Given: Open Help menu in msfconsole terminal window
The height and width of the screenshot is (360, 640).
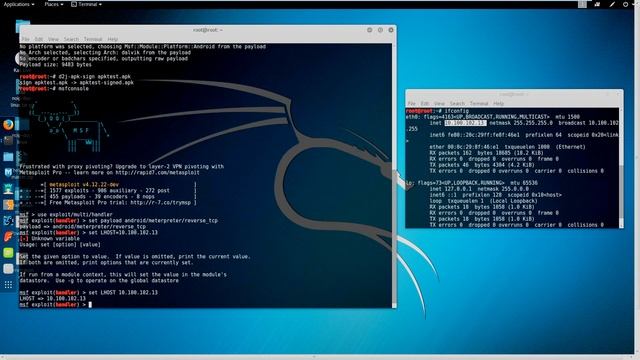Looking at the screenshot, I should [x=113, y=39].
